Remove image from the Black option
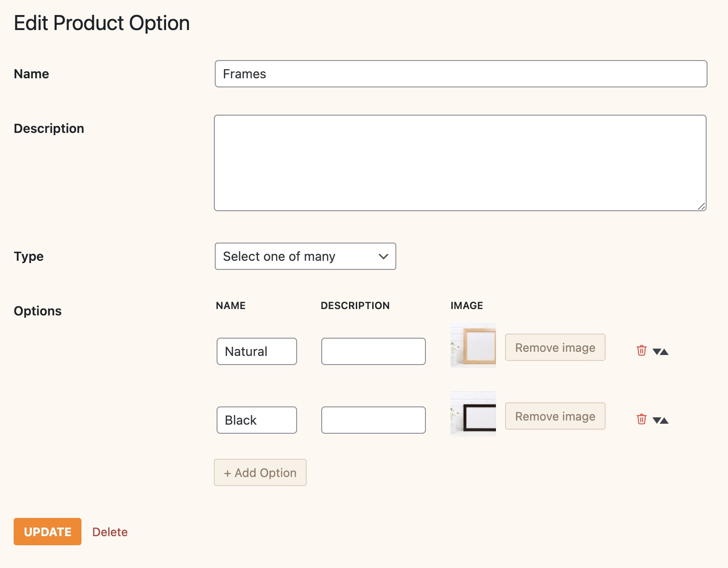Viewport: 728px width, 568px height. [x=555, y=416]
